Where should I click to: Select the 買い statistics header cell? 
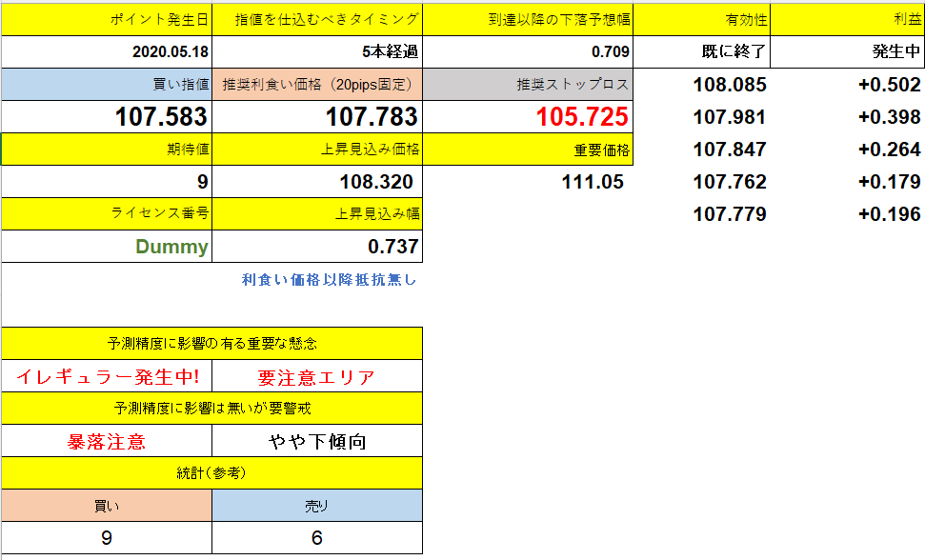click(x=108, y=506)
